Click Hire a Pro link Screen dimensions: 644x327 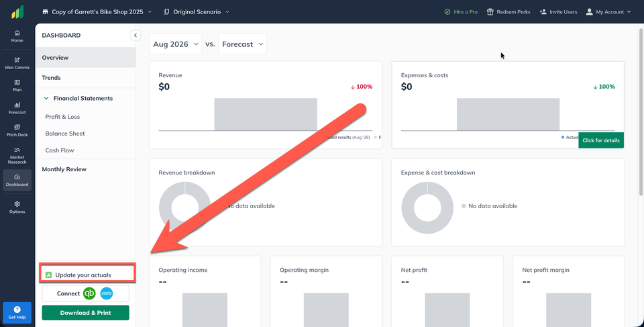click(461, 12)
